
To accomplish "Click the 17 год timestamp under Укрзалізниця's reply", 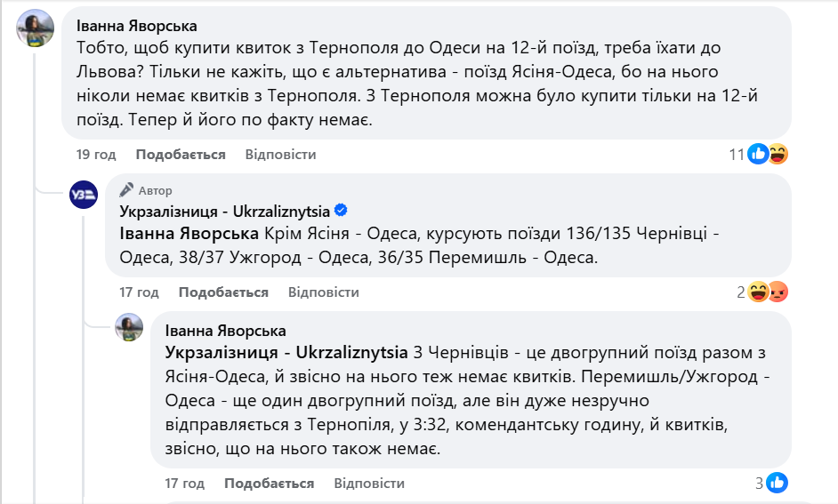I will point(139,292).
